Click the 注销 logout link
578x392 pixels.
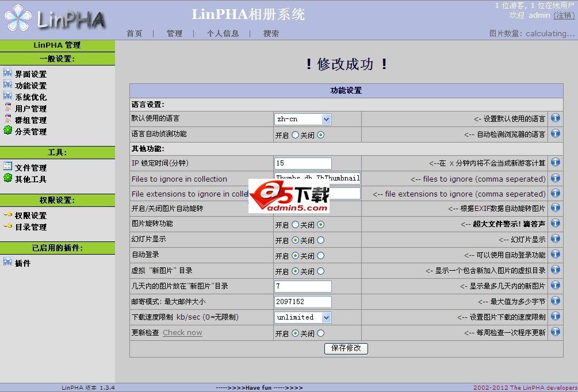pyautogui.click(x=564, y=15)
